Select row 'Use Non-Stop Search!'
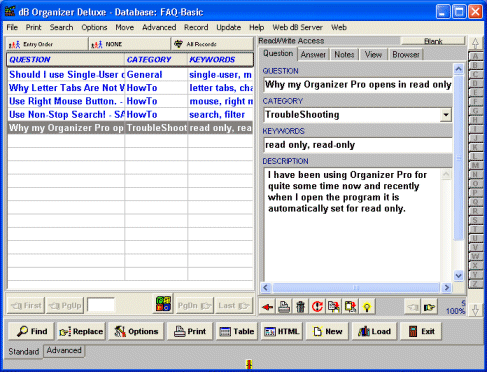 coord(130,115)
